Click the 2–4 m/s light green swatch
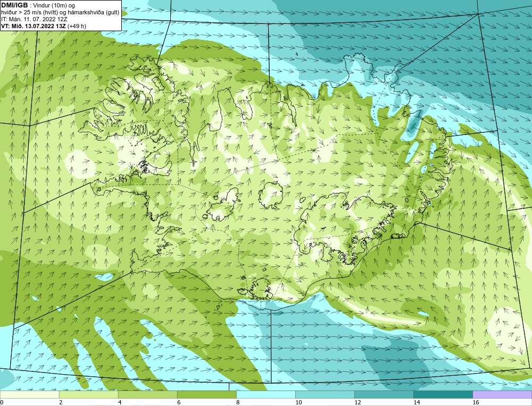 (89, 394)
